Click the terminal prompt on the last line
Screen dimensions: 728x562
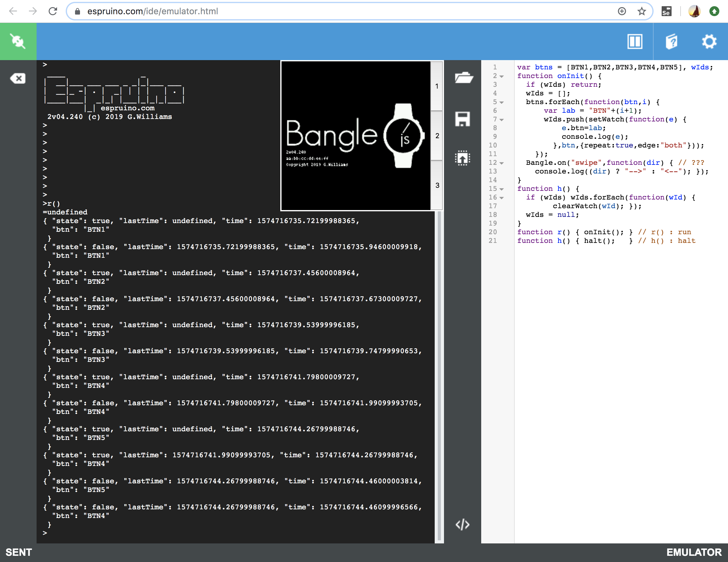45,533
